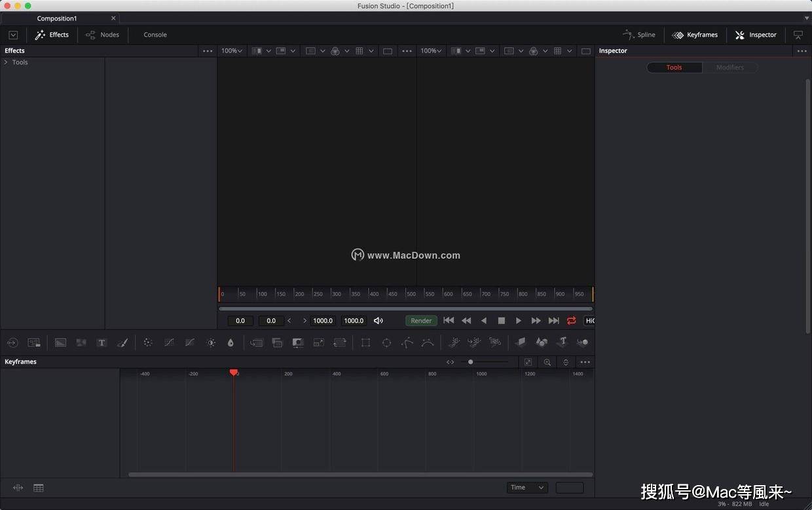Add a Loader node from toolbar
The width and height of the screenshot is (812, 510).
pyautogui.click(x=12, y=342)
